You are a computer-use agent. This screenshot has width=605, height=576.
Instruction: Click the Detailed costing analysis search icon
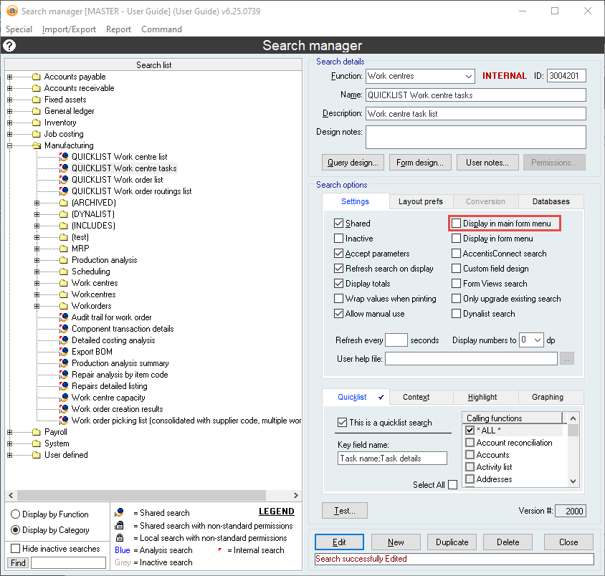[x=64, y=340]
